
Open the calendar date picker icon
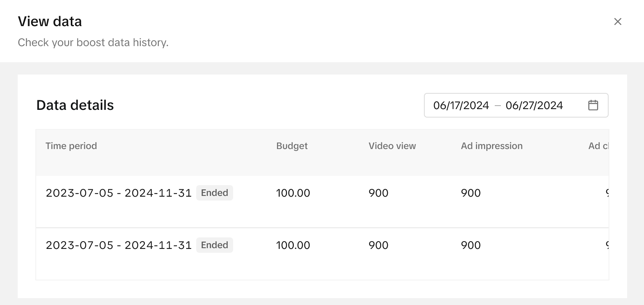point(593,105)
